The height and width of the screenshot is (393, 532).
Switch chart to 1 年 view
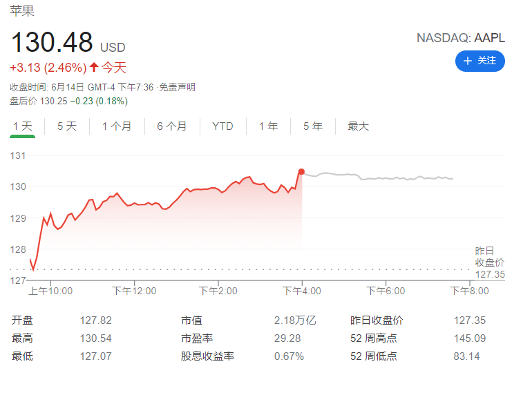(x=269, y=126)
